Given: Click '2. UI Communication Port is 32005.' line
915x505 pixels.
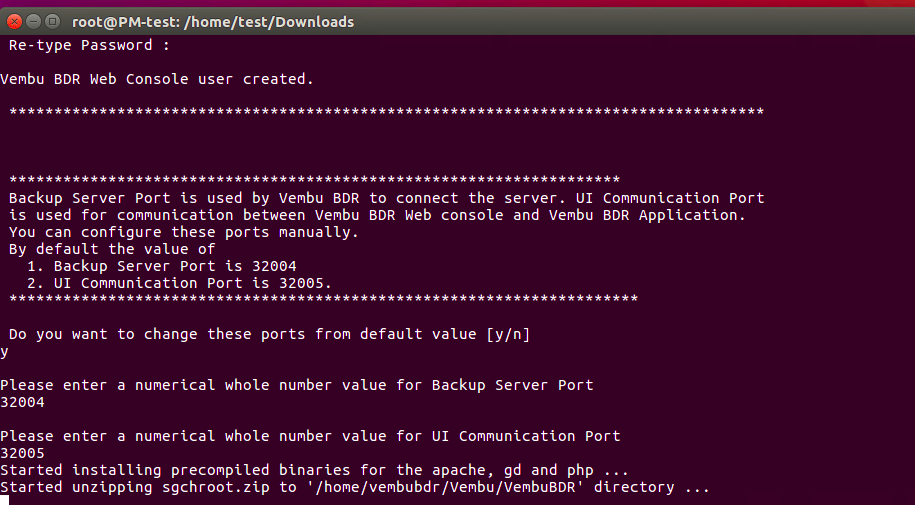Looking at the screenshot, I should coord(179,283).
